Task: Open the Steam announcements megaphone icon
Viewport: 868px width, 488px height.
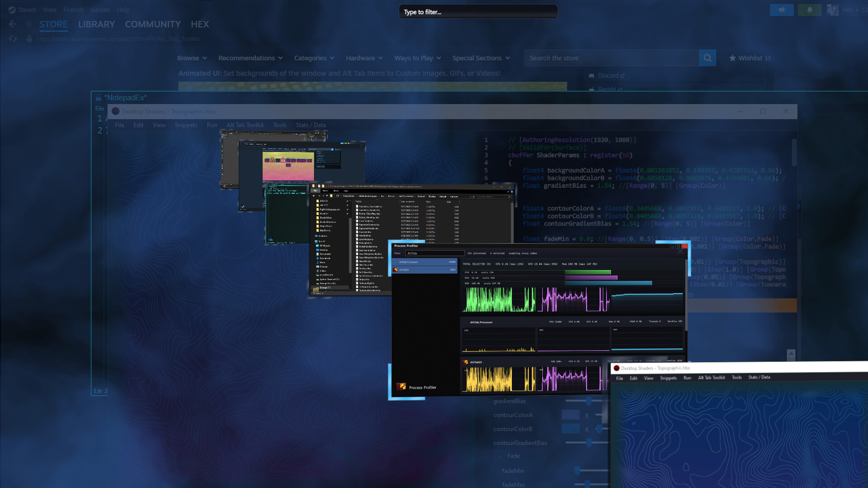Action: 782,10
